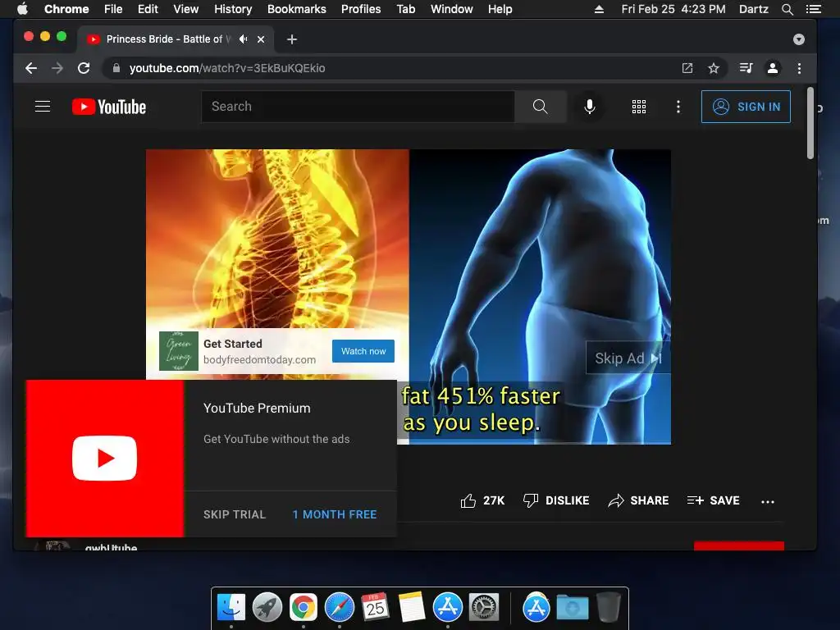Image resolution: width=840 pixels, height=630 pixels.
Task: Click the Dartz user menu
Action: (754, 9)
